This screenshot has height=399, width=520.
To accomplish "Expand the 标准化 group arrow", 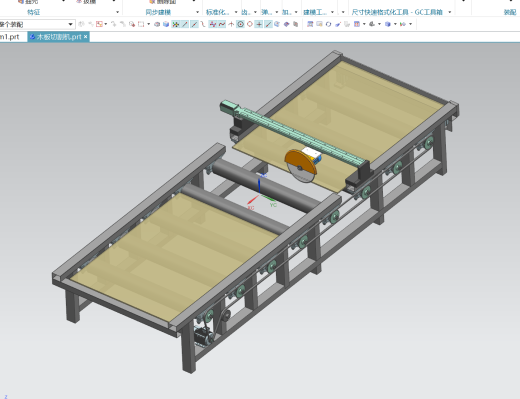I will click(236, 12).
